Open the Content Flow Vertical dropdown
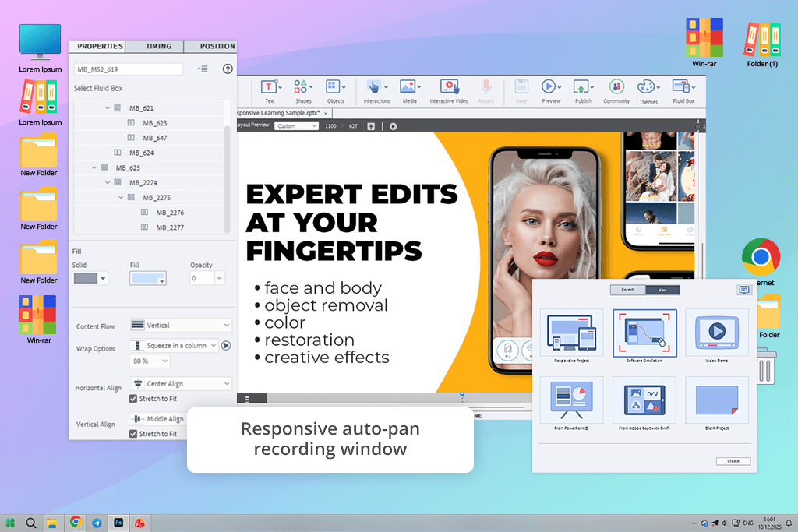The width and height of the screenshot is (798, 532). click(x=181, y=325)
